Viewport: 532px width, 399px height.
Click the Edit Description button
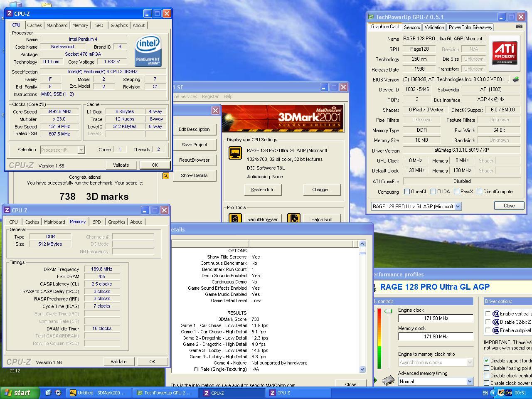click(194, 129)
